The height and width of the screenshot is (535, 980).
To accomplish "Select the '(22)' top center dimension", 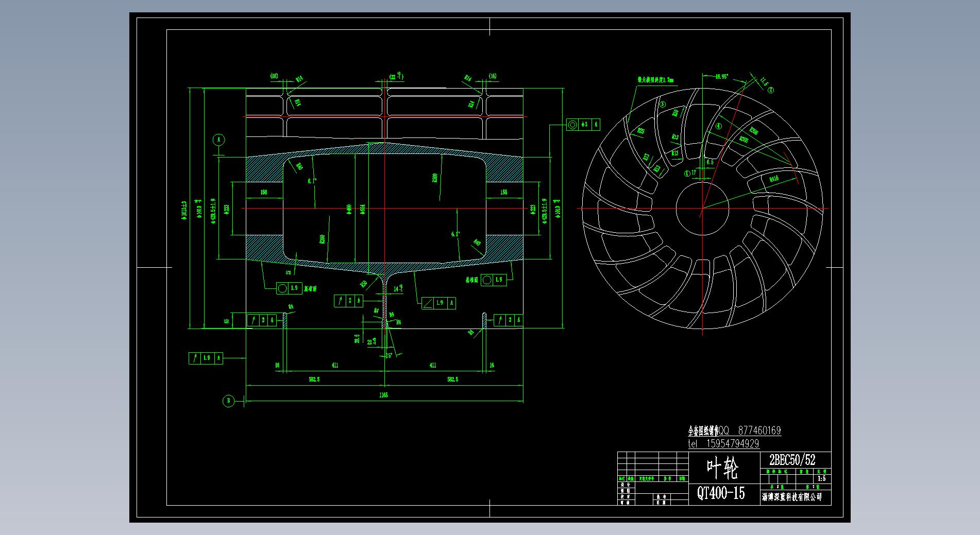I will click(x=396, y=76).
